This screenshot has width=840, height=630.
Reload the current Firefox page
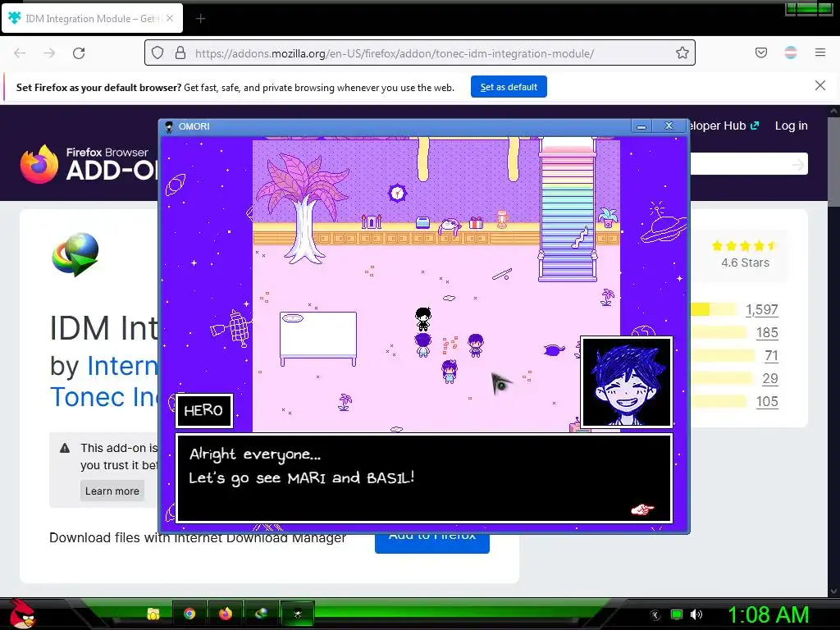(x=79, y=53)
